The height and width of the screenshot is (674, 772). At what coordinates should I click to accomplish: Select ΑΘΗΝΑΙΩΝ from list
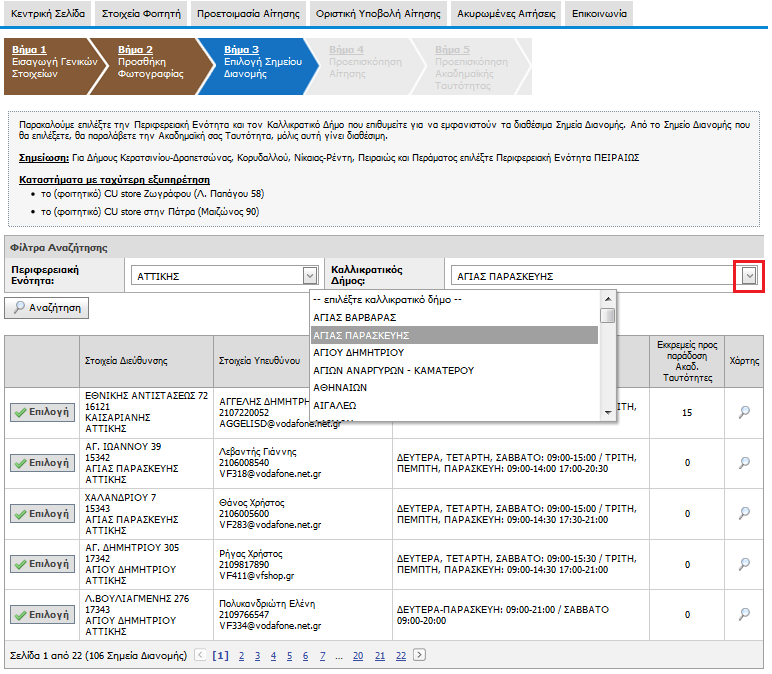pyautogui.click(x=455, y=387)
